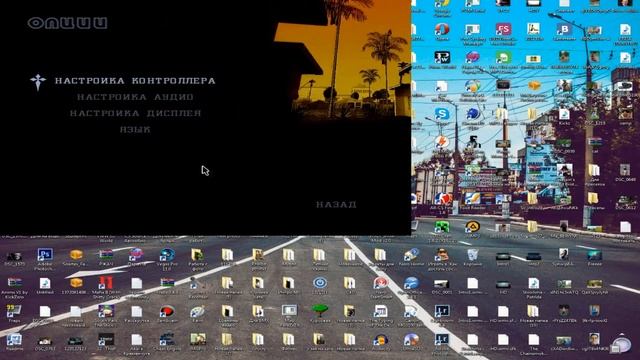Select the Mafia II desktop shortcut
640x360 pixels.
point(106,287)
